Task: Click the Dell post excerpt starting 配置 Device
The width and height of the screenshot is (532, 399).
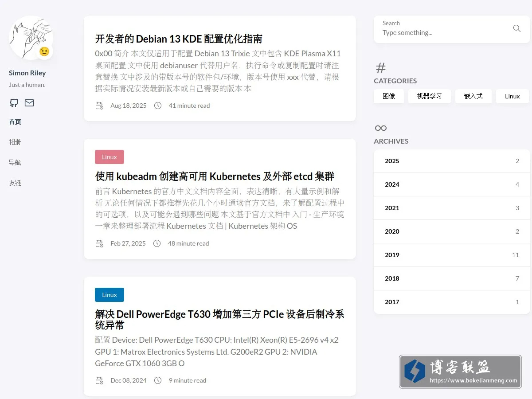Action: click(217, 352)
